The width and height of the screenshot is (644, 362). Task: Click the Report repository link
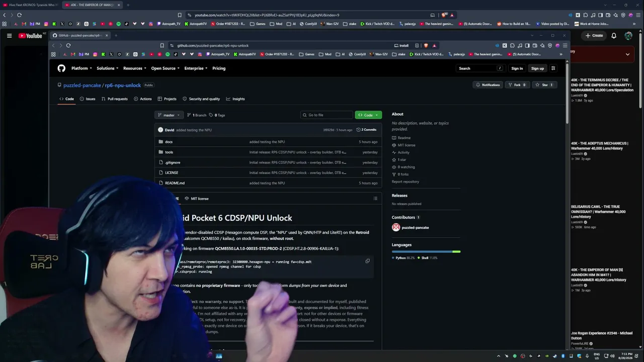(x=406, y=182)
